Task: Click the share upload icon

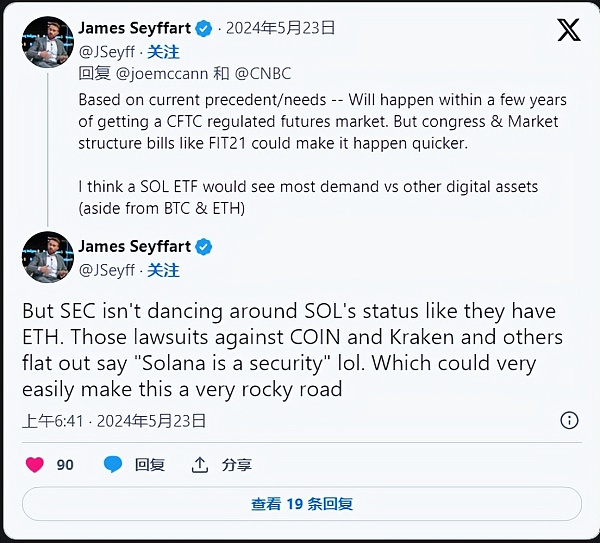Action: coord(200,464)
